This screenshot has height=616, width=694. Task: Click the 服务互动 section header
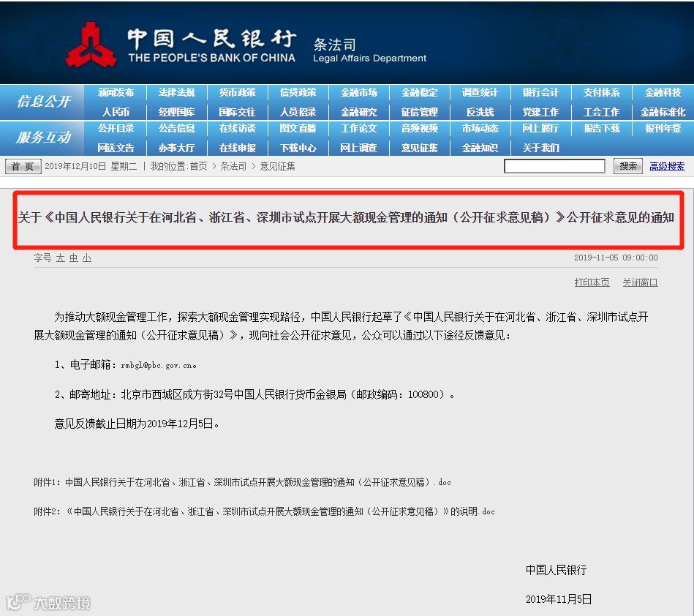[43, 138]
